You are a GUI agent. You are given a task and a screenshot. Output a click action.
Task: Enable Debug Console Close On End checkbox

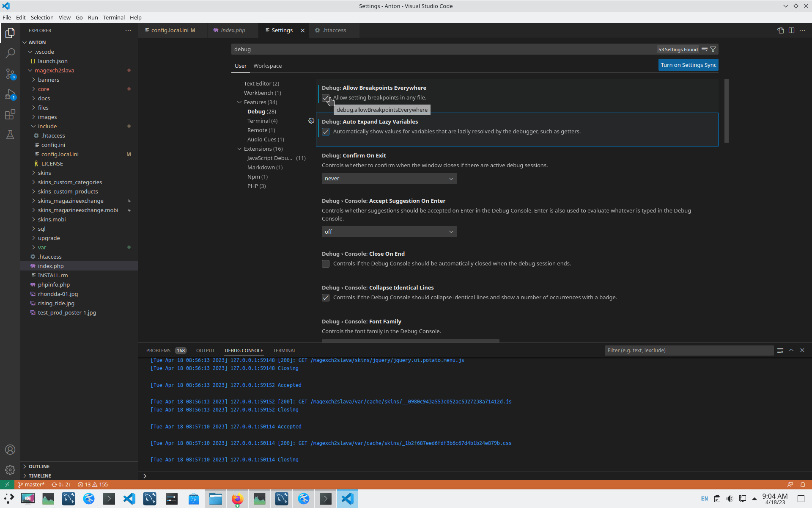tap(326, 264)
